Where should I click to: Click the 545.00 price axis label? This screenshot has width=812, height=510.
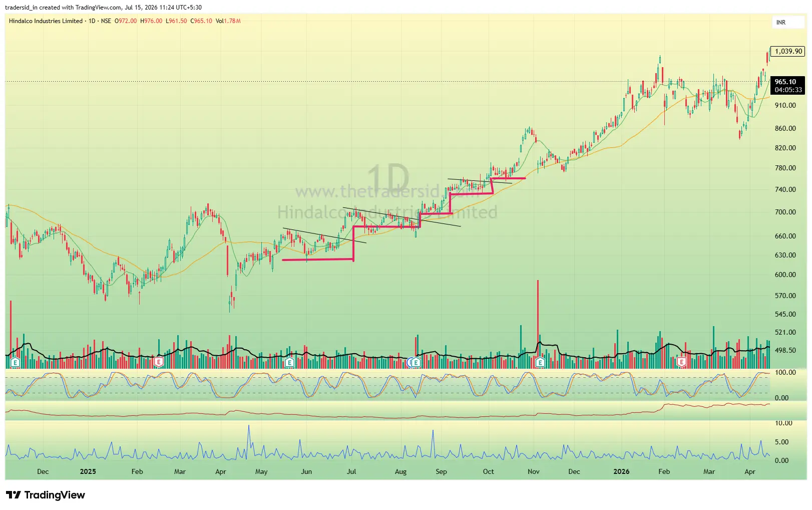click(x=785, y=314)
